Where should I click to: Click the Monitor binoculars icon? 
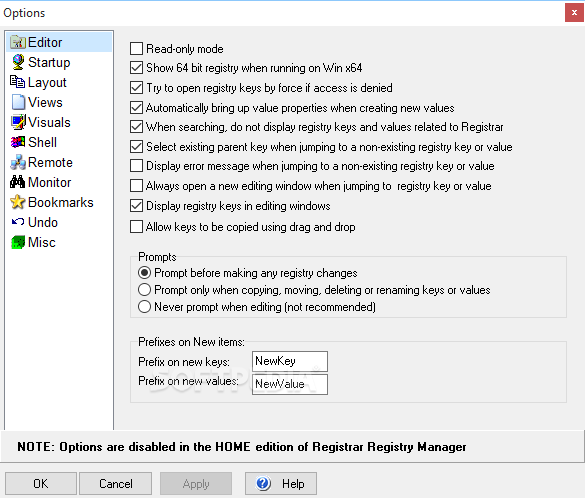pos(18,182)
